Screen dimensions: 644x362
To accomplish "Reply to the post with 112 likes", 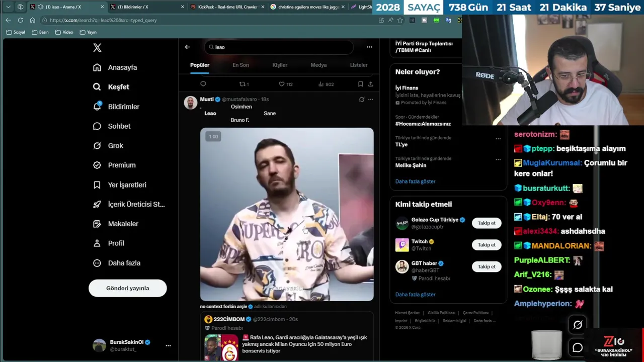I will pyautogui.click(x=203, y=84).
